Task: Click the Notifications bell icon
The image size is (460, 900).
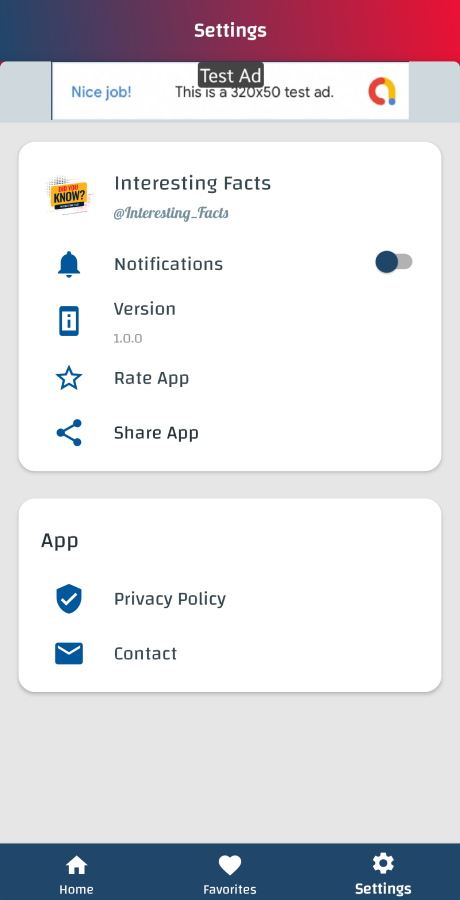Action: coord(69,265)
